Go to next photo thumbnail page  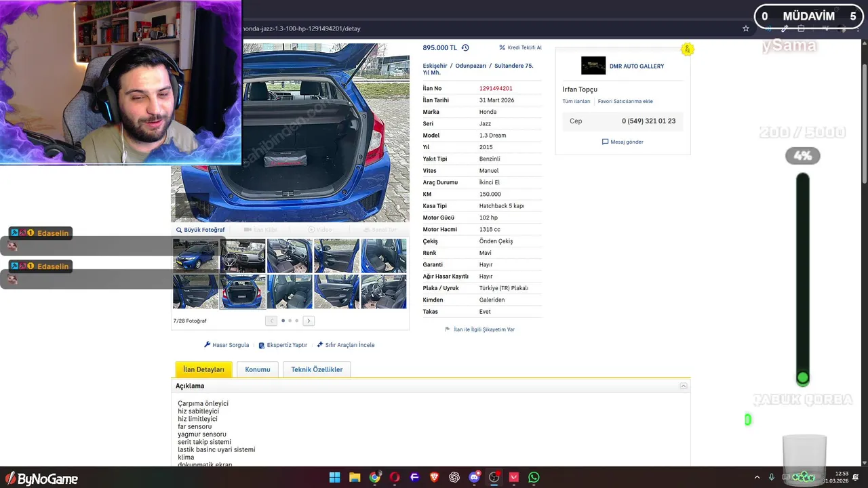pyautogui.click(x=309, y=321)
